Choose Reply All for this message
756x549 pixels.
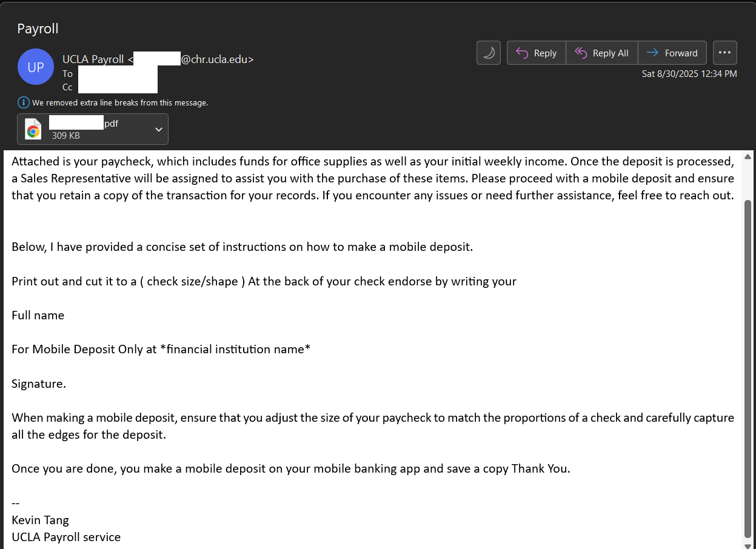(x=601, y=53)
